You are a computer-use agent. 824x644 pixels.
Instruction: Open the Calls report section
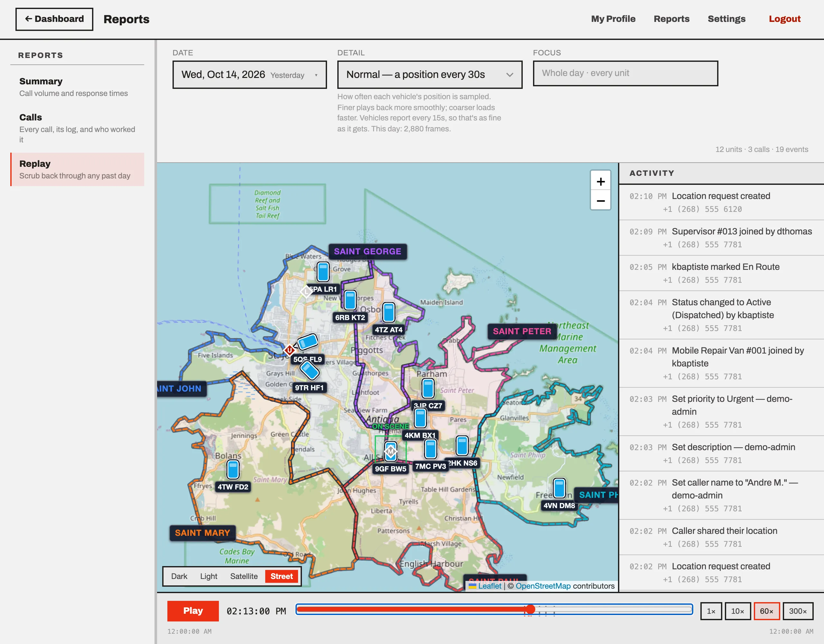77,128
